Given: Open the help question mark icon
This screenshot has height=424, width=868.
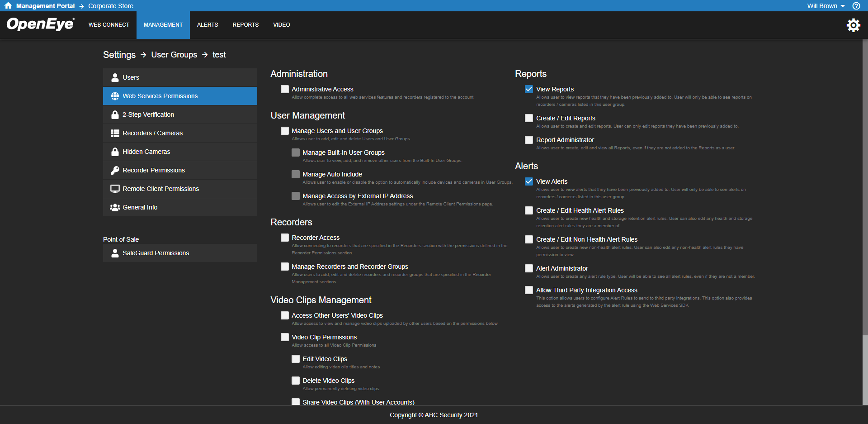Looking at the screenshot, I should click(856, 6).
